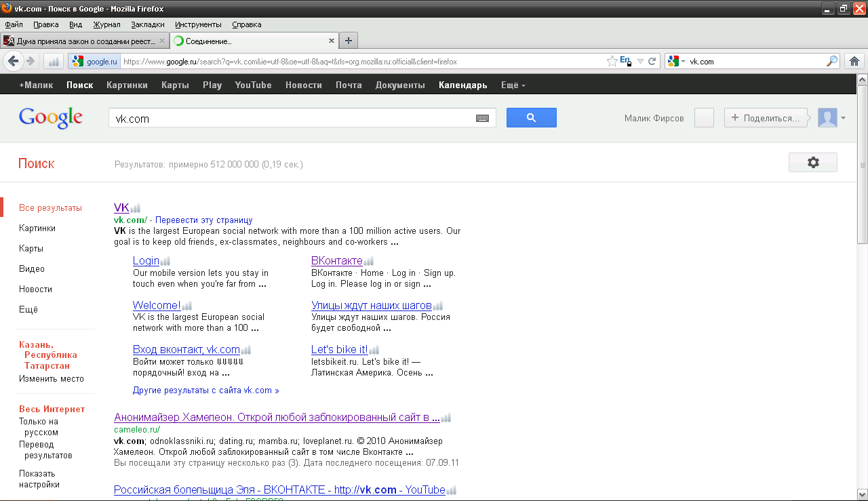Click the forward navigation arrow
This screenshot has width=868, height=501.
(x=31, y=61)
